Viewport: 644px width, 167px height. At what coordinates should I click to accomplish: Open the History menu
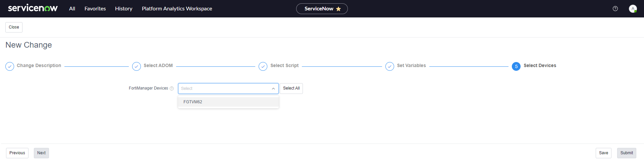(123, 9)
